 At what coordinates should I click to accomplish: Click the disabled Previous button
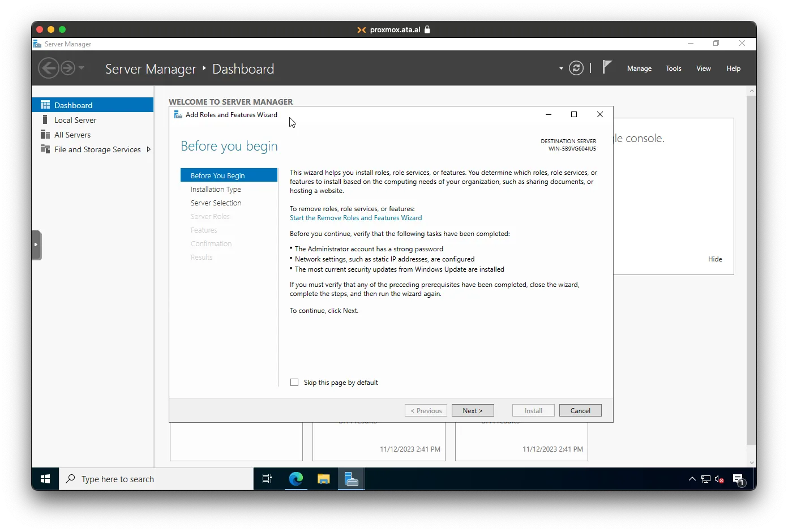426,410
